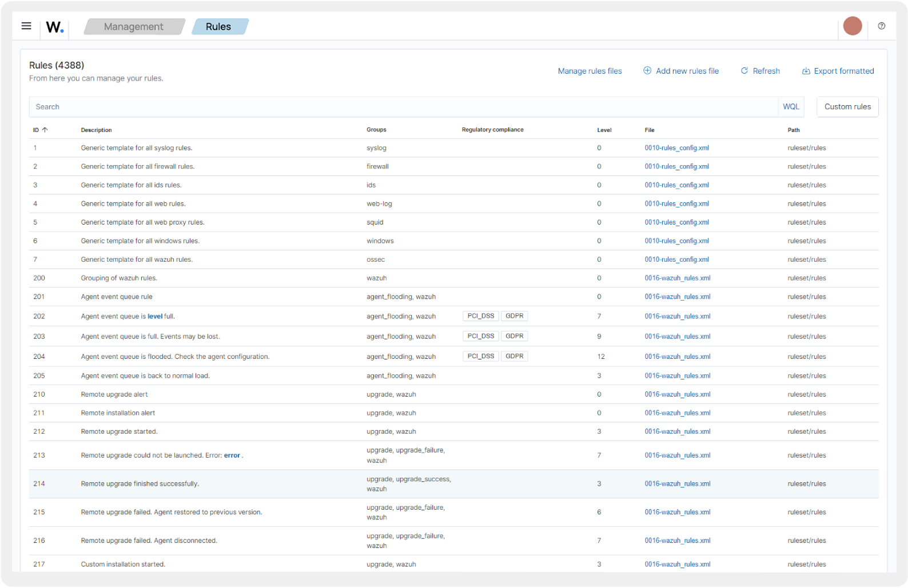Viewport: 908px width, 588px height.
Task: Click the Refresh circular arrow icon
Action: point(744,71)
